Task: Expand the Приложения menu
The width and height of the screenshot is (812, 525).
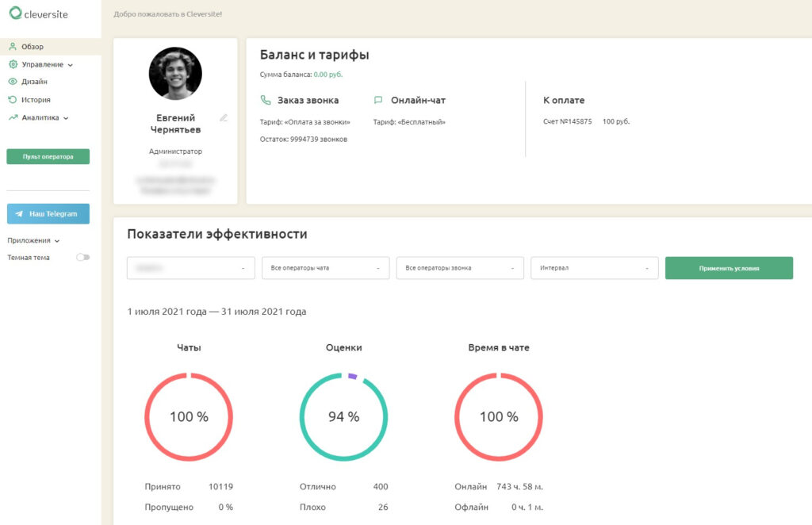Action: pyautogui.click(x=33, y=241)
